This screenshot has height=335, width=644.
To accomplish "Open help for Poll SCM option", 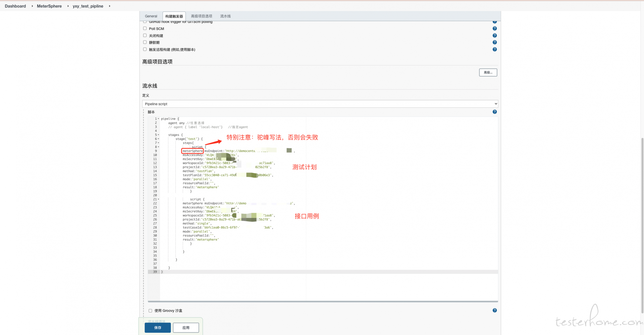I will pyautogui.click(x=494, y=29).
